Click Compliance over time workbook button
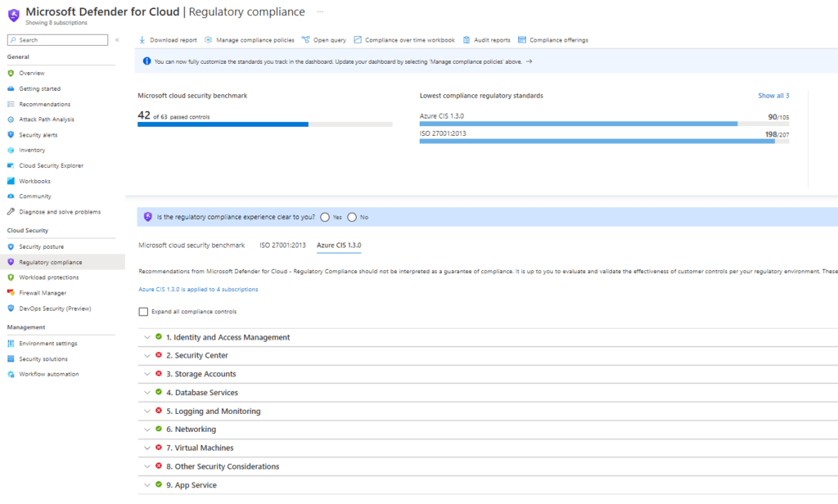Screen dimensions: 838x504 404,40
